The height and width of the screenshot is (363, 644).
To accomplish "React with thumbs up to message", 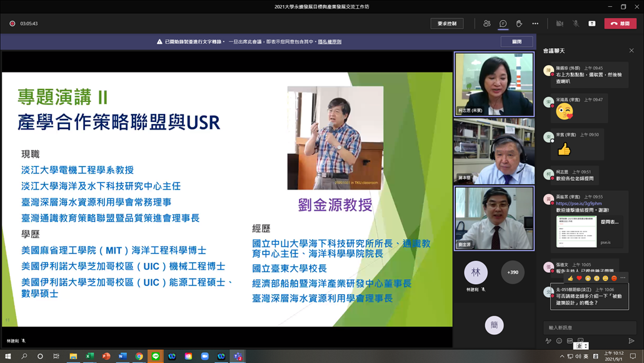I will click(x=570, y=279).
